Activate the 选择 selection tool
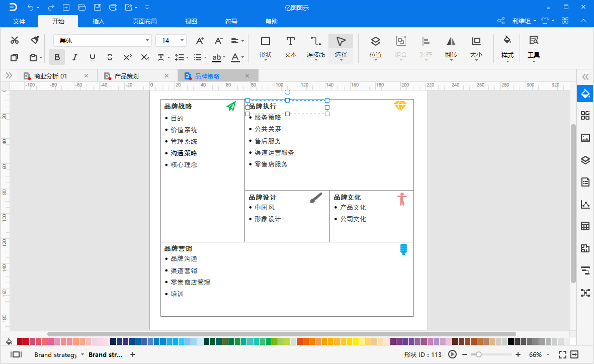The height and width of the screenshot is (364, 594). pos(341,48)
